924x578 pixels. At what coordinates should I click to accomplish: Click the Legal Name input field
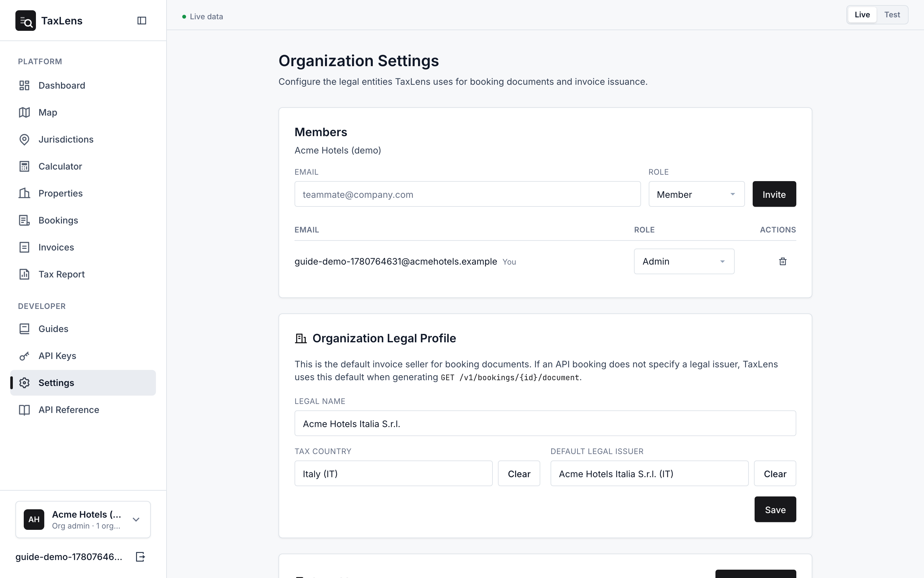click(x=545, y=424)
